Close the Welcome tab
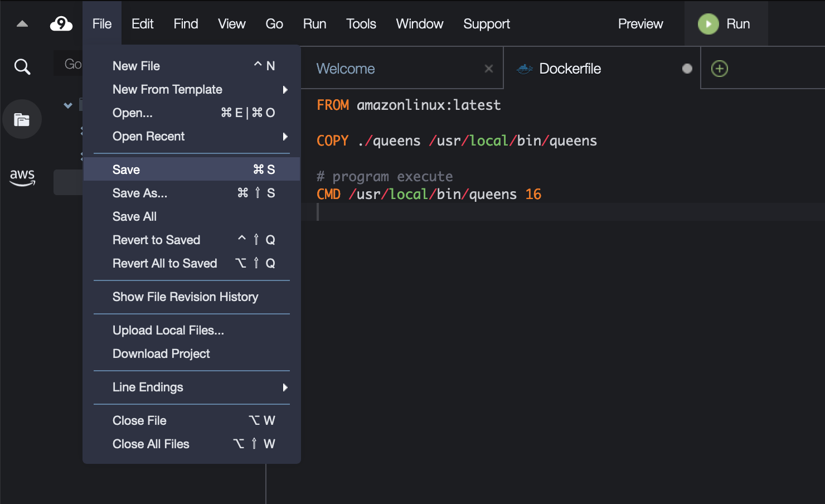The height and width of the screenshot is (504, 825). coord(489,69)
